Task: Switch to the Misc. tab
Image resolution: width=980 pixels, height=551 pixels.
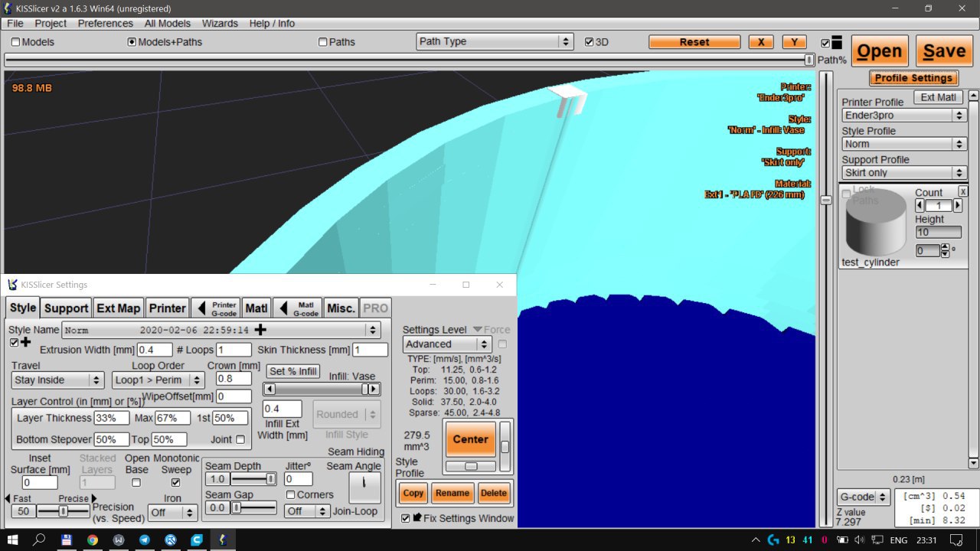Action: (x=341, y=308)
